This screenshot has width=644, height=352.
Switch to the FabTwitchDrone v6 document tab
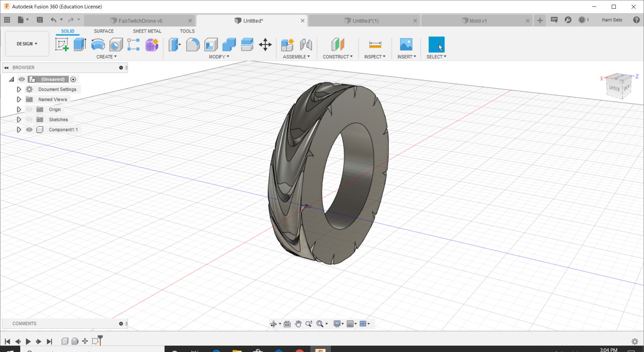click(x=140, y=21)
